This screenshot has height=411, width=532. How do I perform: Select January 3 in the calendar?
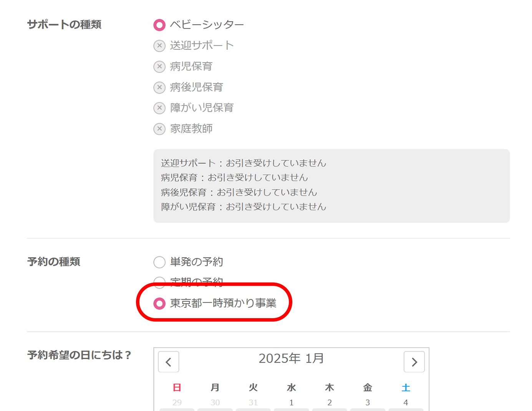pos(368,403)
